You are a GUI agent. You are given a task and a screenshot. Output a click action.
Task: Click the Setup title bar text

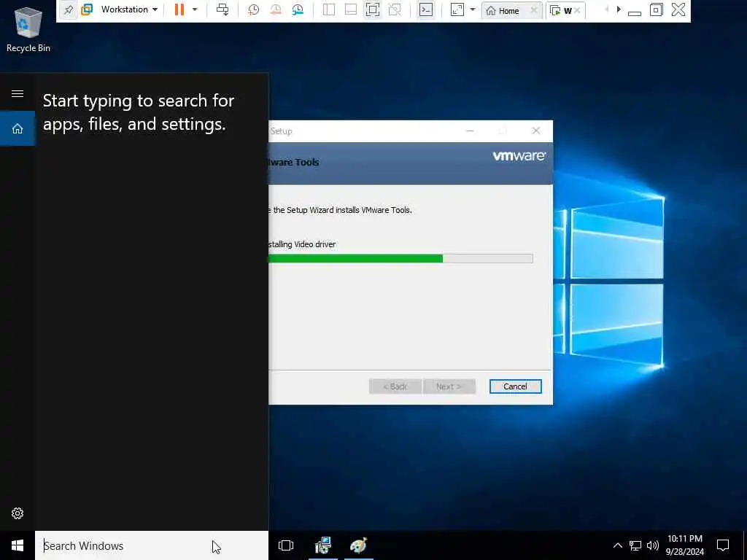pos(281,131)
